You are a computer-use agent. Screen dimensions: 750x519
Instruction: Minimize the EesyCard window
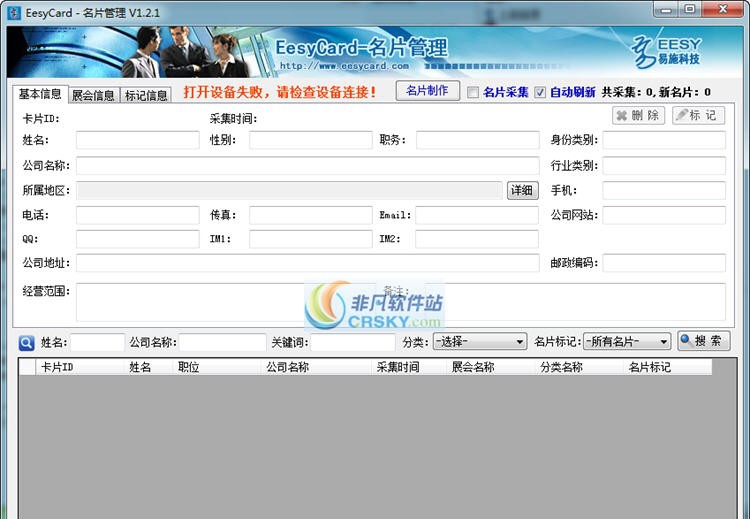pos(667,9)
